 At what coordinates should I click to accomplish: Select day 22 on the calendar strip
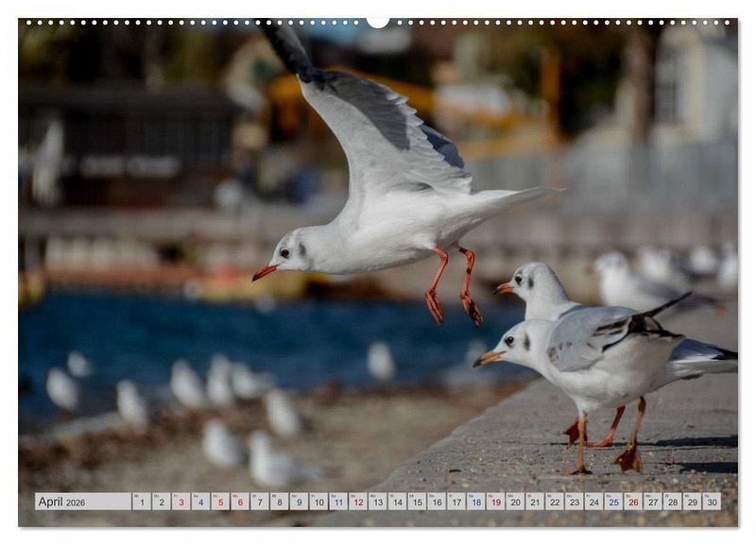pyautogui.click(x=555, y=502)
